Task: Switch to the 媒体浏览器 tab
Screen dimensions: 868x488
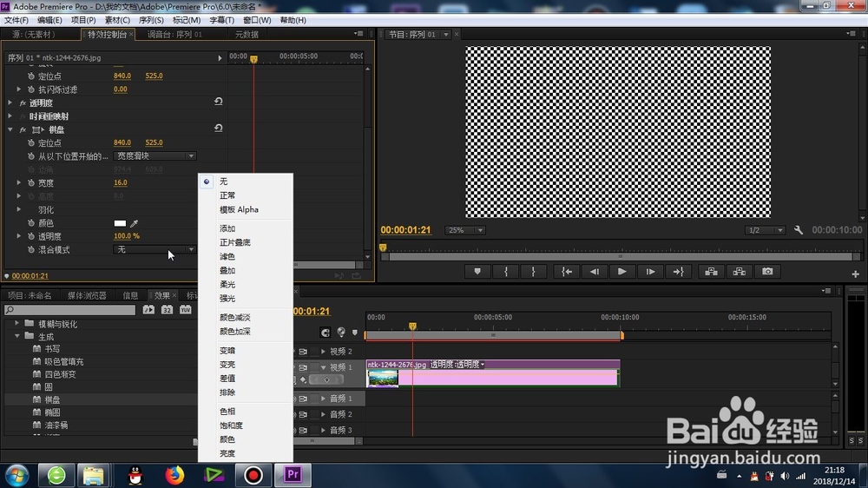Action: [87, 295]
